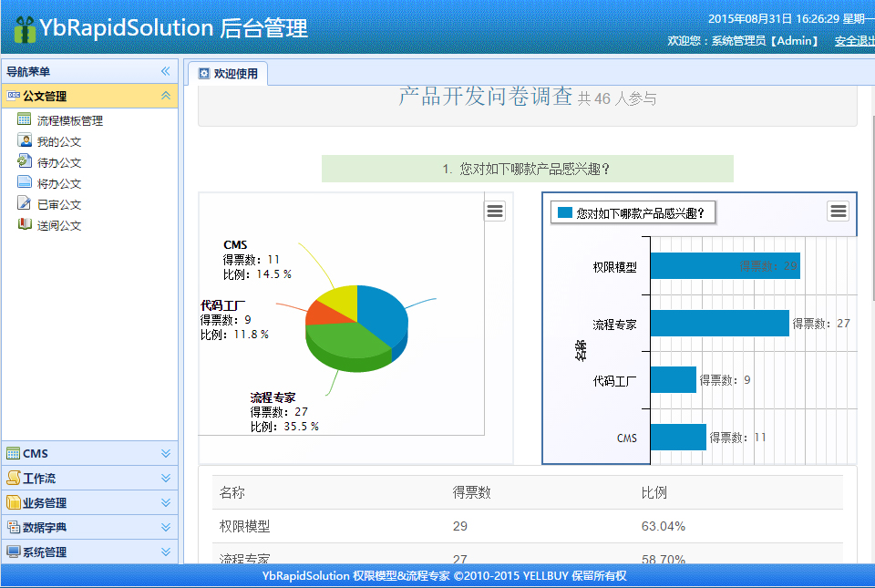The height and width of the screenshot is (588, 875).
Task: Expand the 业务管理 accordion section
Action: (166, 502)
